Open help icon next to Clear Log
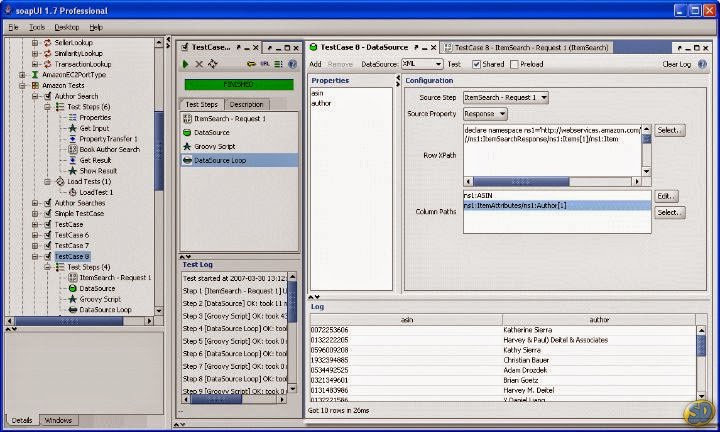 tap(702, 64)
